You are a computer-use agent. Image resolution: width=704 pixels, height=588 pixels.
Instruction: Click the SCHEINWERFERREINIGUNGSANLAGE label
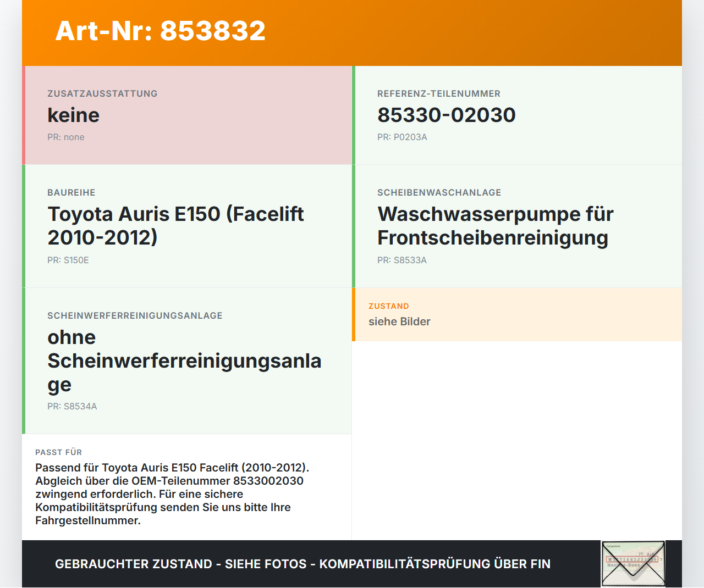click(x=135, y=315)
